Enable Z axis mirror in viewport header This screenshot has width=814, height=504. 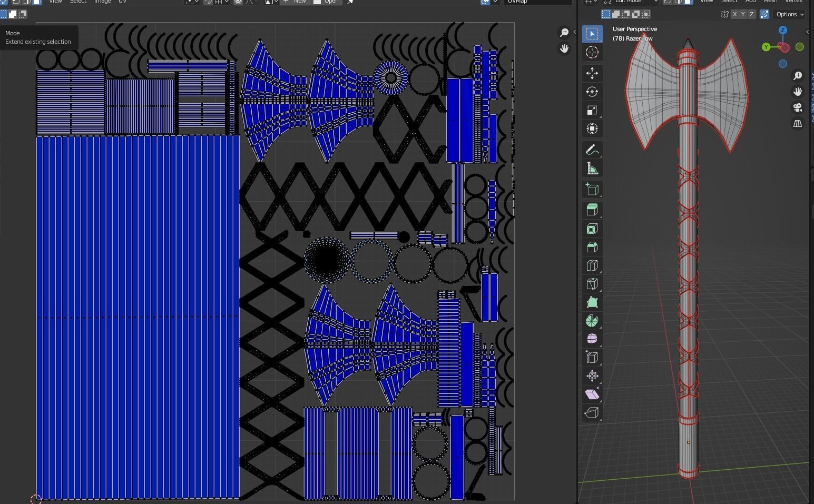(751, 14)
